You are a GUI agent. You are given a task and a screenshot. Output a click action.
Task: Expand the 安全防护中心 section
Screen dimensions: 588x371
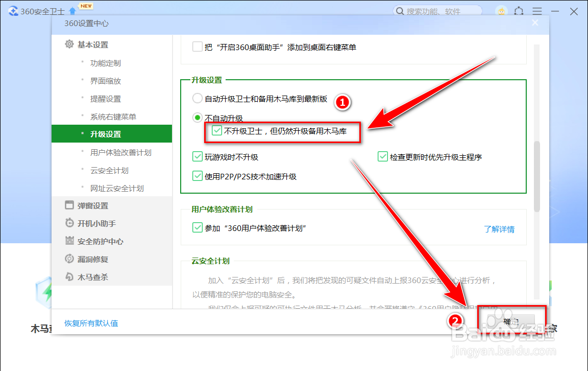pos(100,241)
